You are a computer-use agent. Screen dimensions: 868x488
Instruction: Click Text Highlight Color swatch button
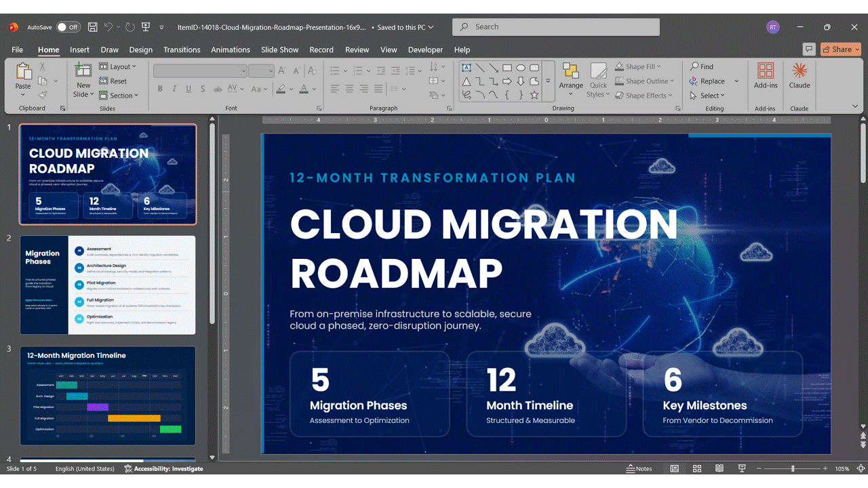pyautogui.click(x=281, y=89)
